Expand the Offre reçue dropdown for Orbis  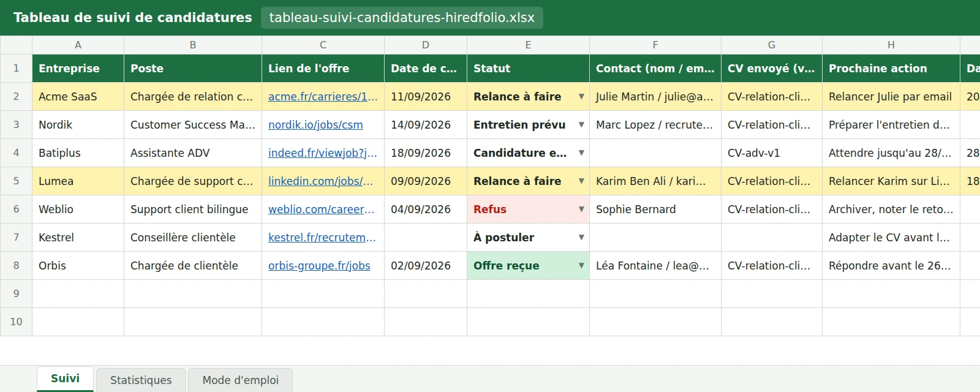[581, 266]
